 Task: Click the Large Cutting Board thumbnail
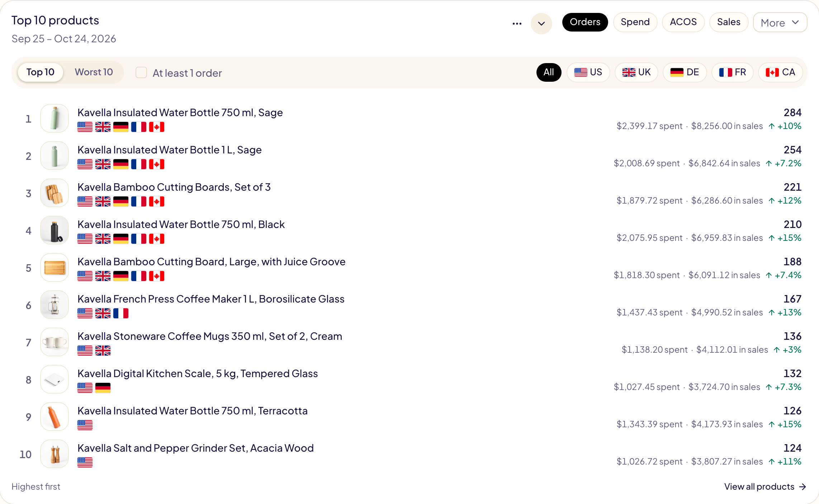tap(55, 267)
